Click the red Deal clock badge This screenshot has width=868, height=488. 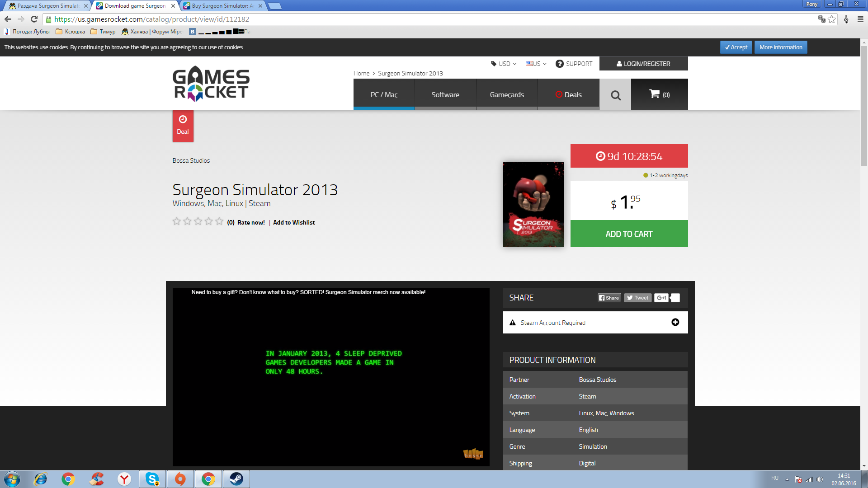[x=183, y=126]
